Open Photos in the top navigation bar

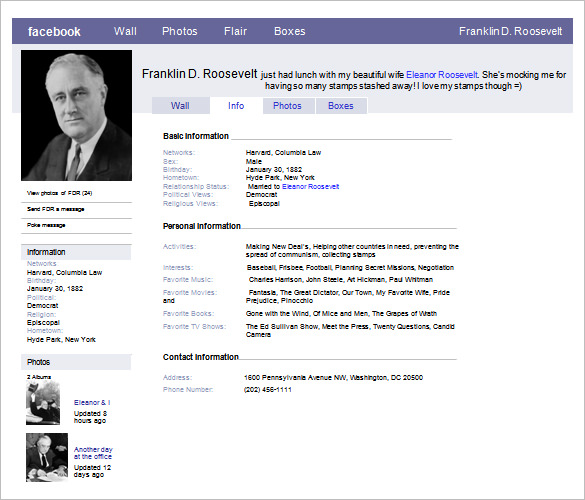179,31
